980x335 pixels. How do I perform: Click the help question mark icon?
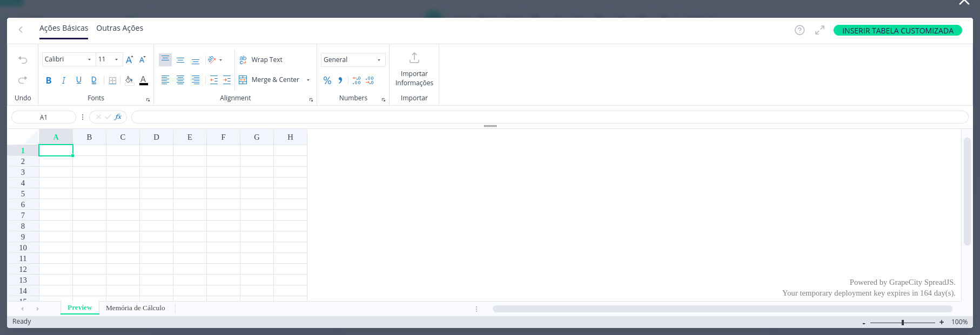pyautogui.click(x=800, y=30)
